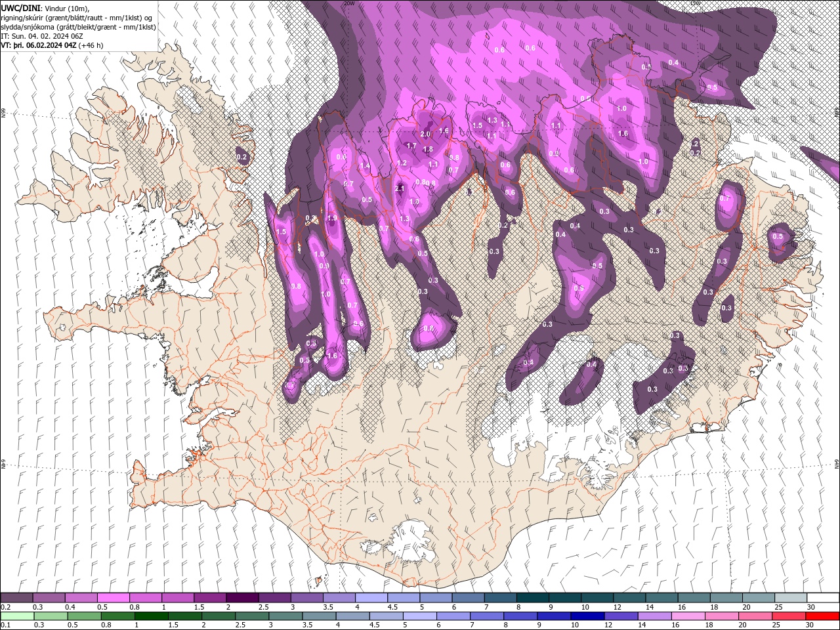
Task: Pick the violet 12 swatch in bottom legend row
Action: [620, 616]
